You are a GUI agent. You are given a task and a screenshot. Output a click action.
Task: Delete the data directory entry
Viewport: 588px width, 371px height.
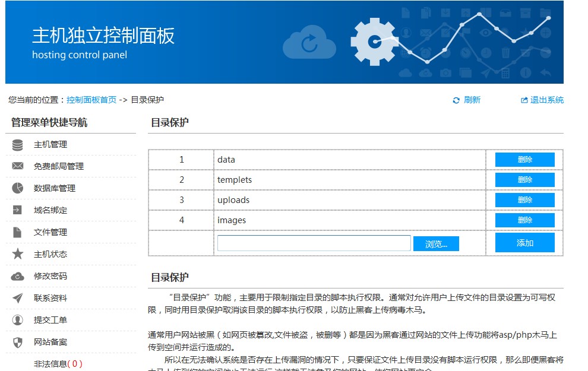524,160
